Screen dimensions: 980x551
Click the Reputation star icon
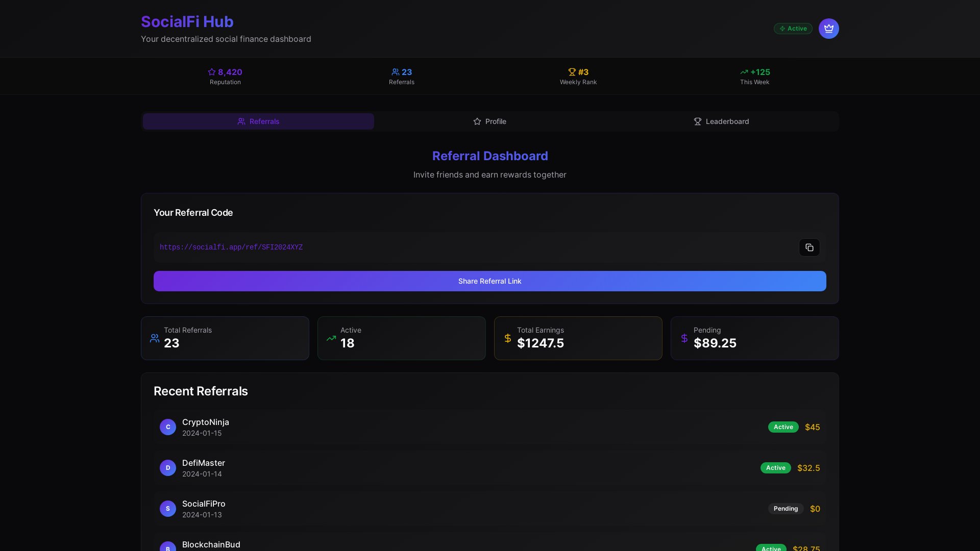[212, 72]
